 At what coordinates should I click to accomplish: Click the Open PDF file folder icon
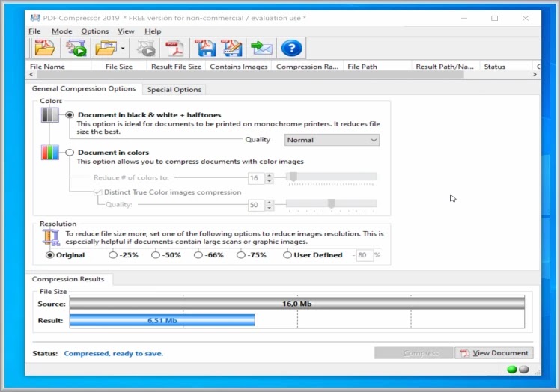point(45,48)
